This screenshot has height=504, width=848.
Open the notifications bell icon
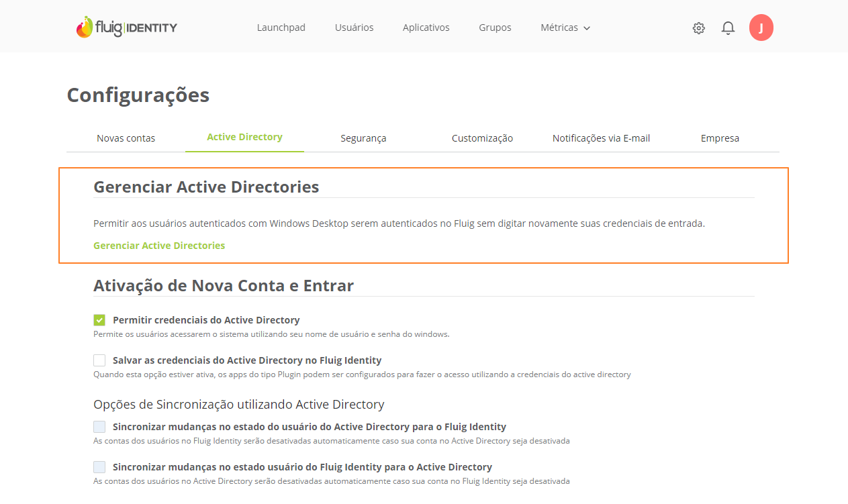(728, 28)
